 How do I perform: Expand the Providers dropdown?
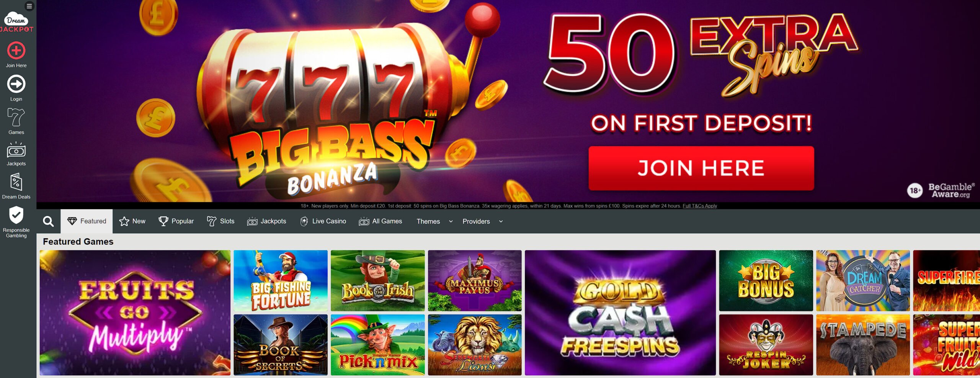point(482,221)
